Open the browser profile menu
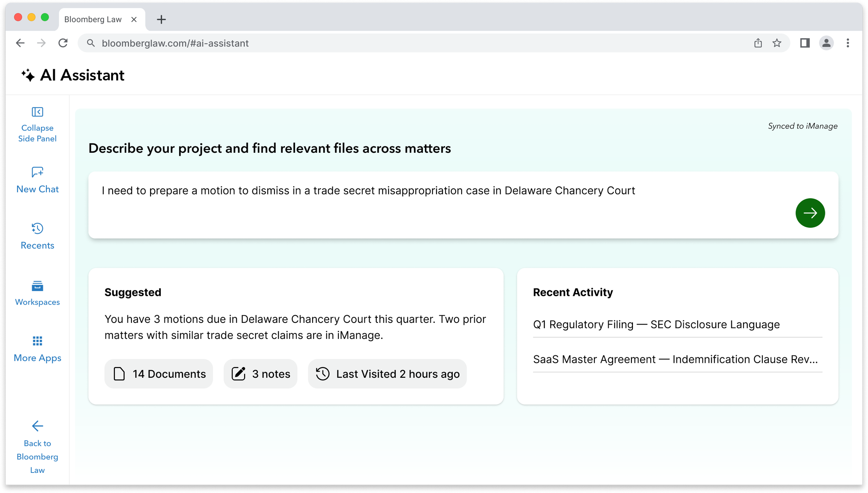Image resolution: width=868 pixels, height=493 pixels. (826, 43)
